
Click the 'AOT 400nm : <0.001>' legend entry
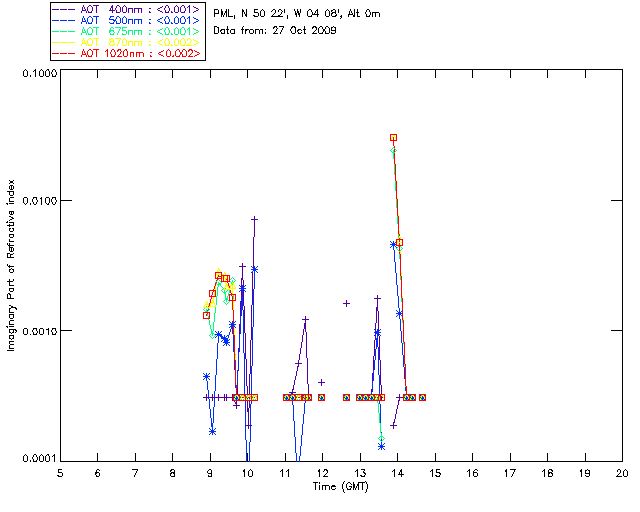[x=126, y=9]
